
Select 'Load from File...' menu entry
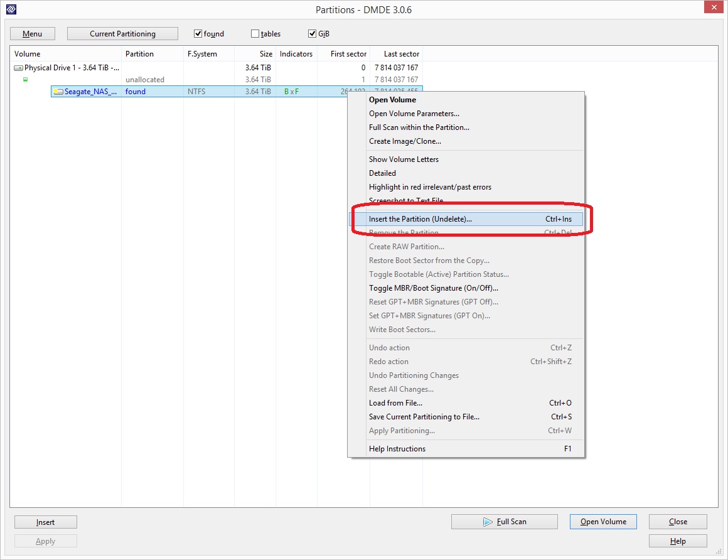[x=466, y=403]
